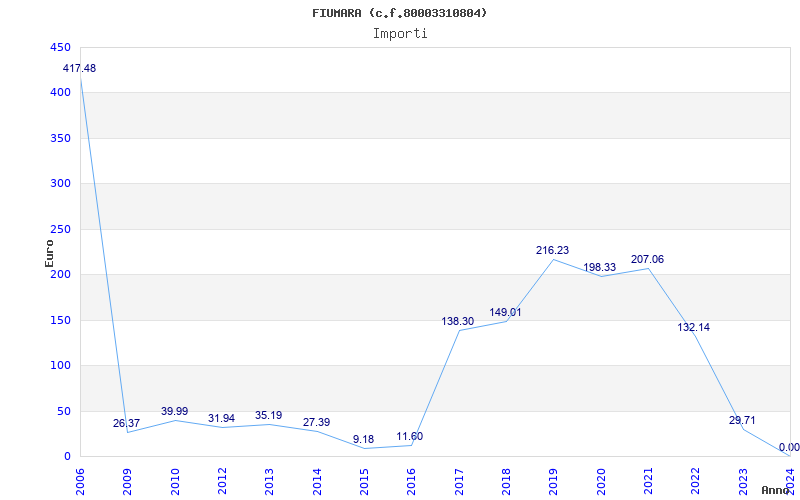Click the 100 y-axis tick label
The height and width of the screenshot is (500, 800).
click(60, 366)
